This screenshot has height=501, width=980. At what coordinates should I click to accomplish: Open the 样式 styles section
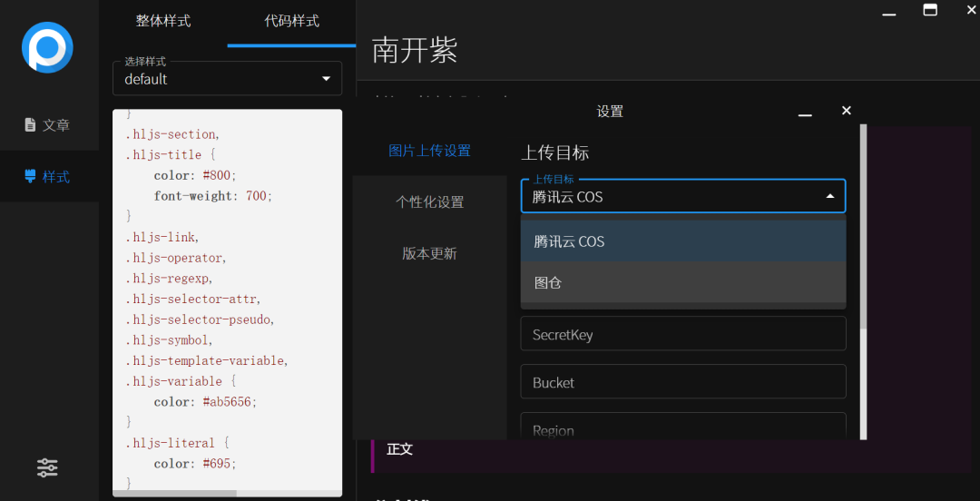(47, 177)
